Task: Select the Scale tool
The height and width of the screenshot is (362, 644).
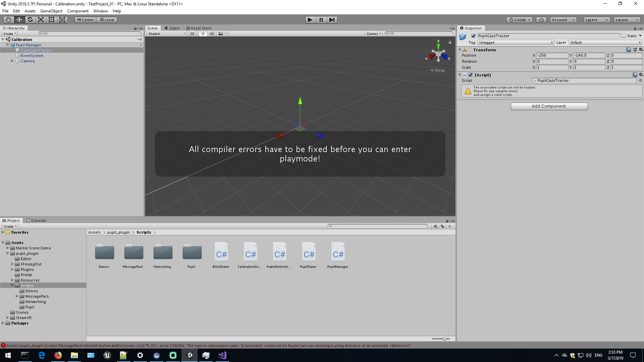Action: tap(41, 20)
